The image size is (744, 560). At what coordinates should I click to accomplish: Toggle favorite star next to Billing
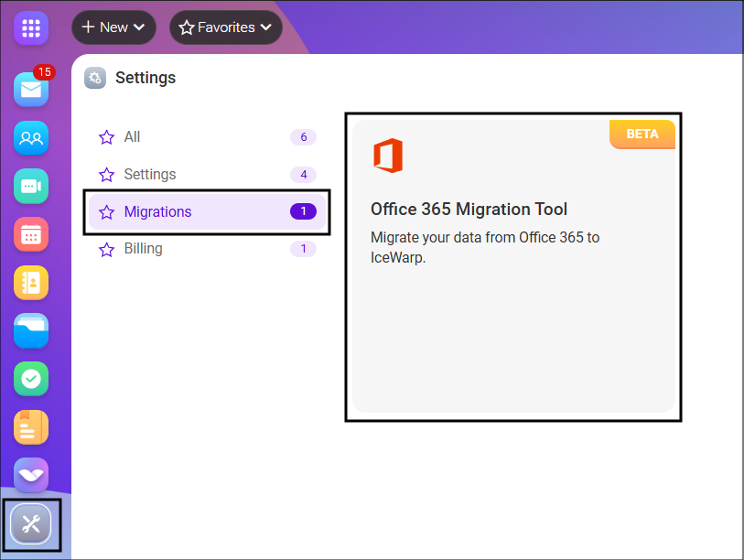[106, 249]
